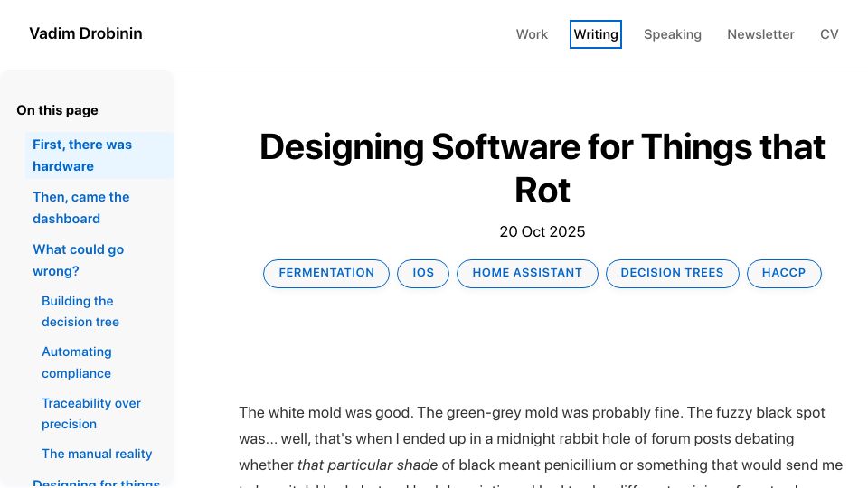The image size is (868, 488).
Task: Navigate to the Speaking page
Action: pos(672,34)
